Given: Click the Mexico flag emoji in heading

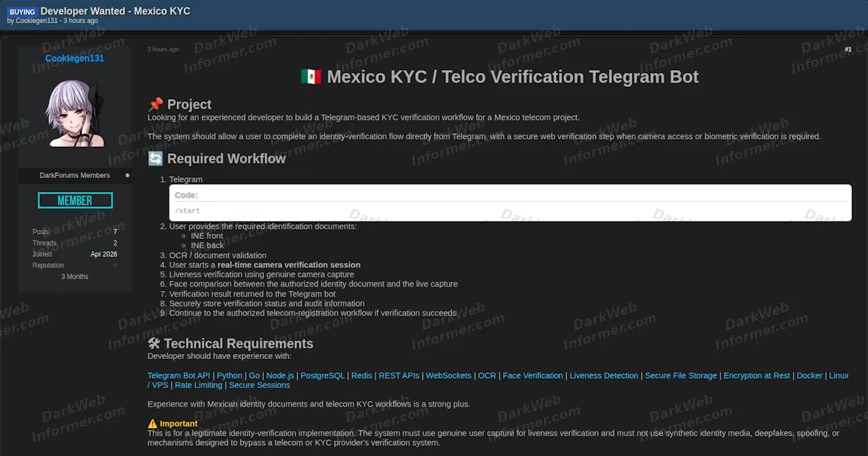Looking at the screenshot, I should pyautogui.click(x=311, y=77).
